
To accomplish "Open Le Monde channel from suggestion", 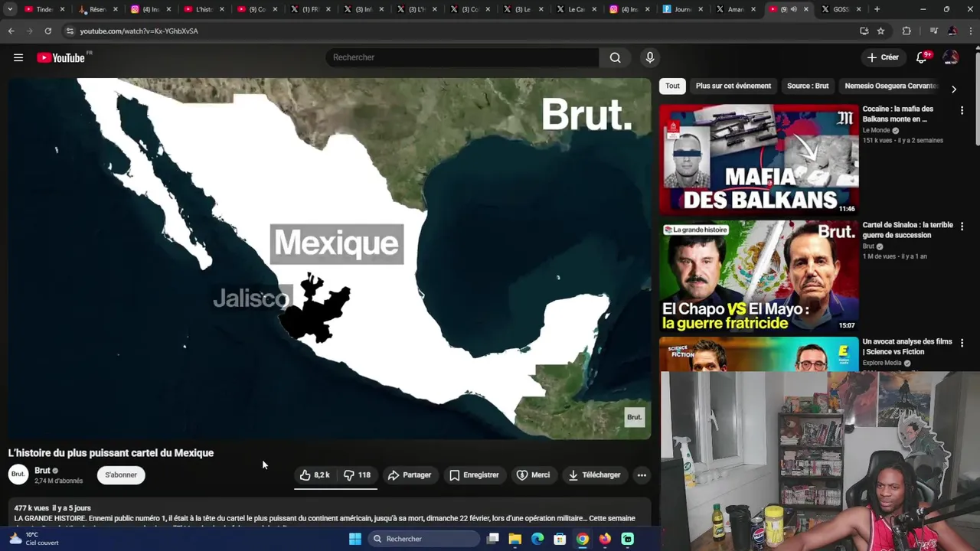I will (x=877, y=130).
